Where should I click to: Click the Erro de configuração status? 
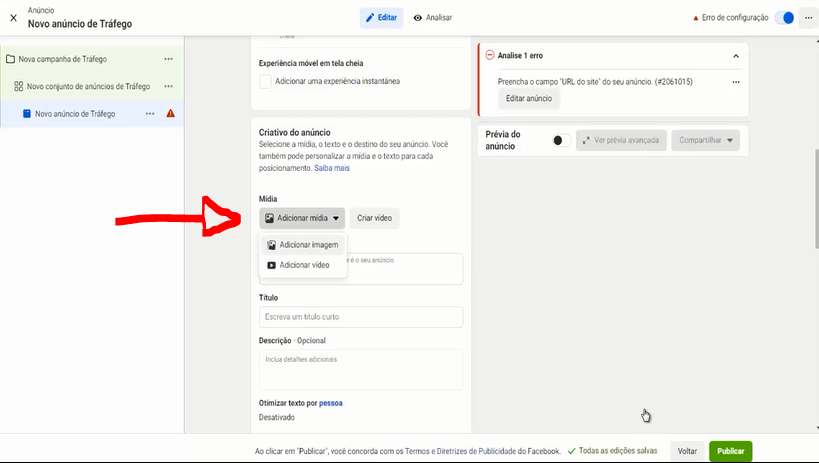coord(731,18)
